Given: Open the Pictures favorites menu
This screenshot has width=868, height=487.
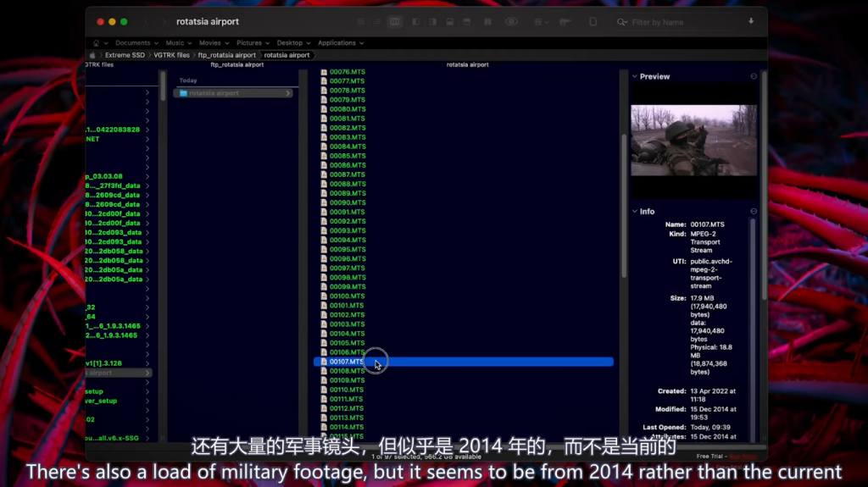Looking at the screenshot, I should (x=253, y=42).
